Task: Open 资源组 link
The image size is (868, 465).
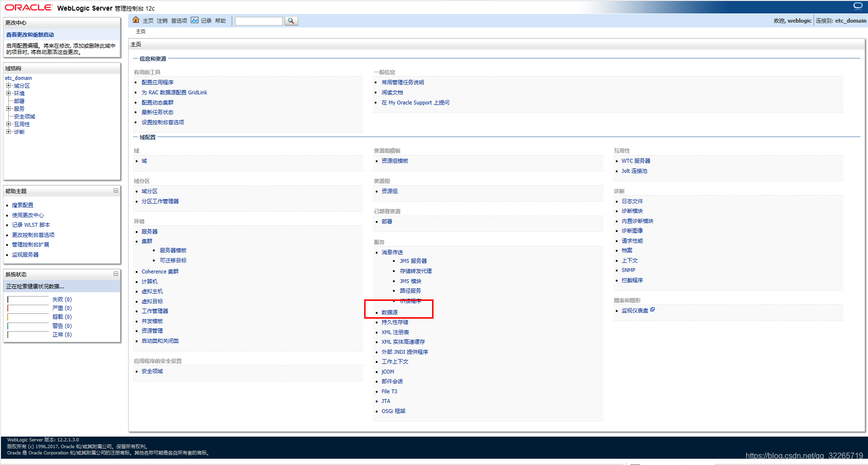Action: pos(389,191)
